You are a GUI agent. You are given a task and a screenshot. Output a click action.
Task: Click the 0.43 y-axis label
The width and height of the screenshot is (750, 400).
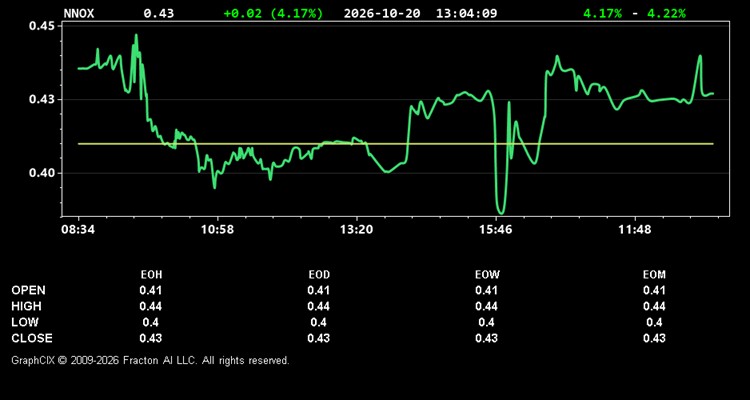(42, 100)
